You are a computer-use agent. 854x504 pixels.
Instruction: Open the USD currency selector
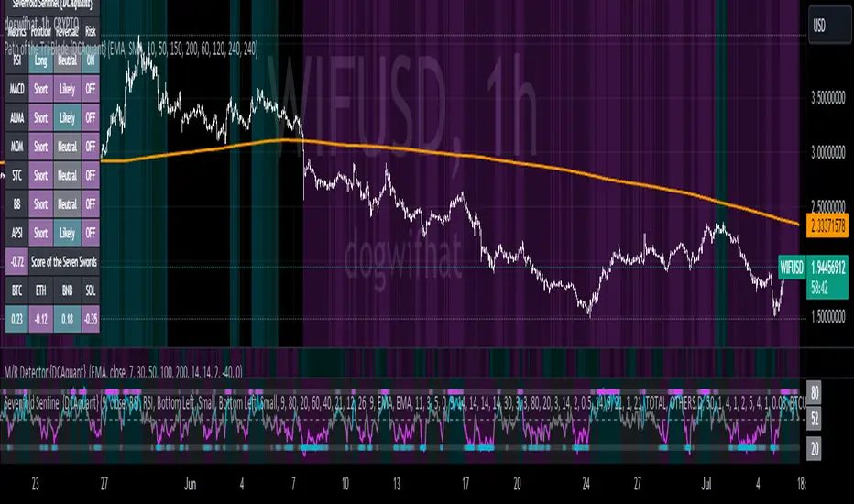(x=827, y=27)
